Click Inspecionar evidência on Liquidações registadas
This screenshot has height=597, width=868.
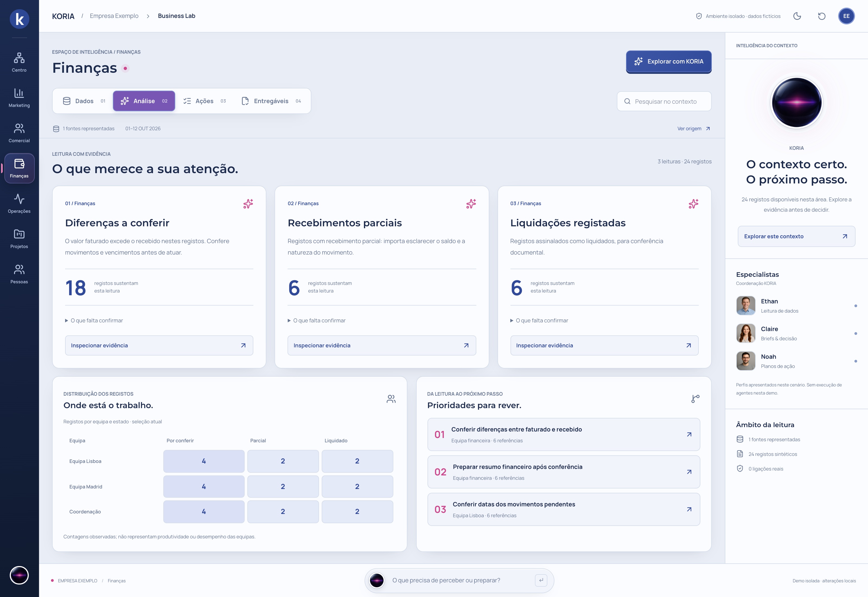click(x=604, y=345)
